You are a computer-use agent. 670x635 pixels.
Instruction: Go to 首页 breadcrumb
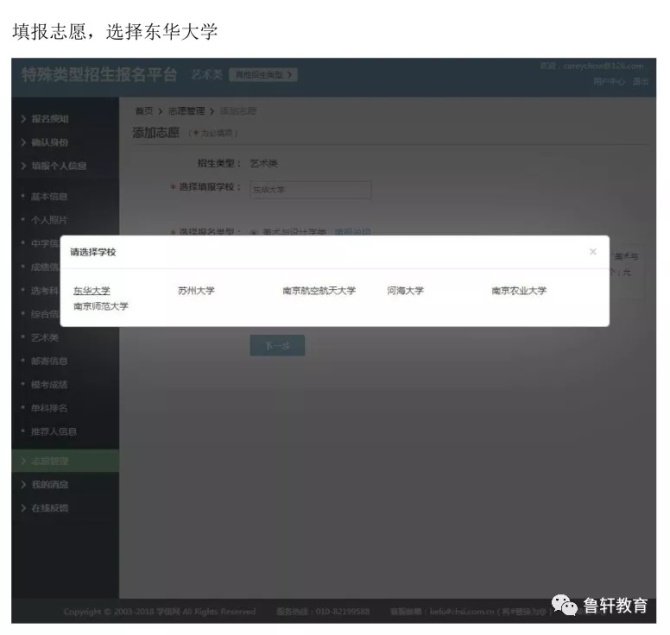pos(144,111)
